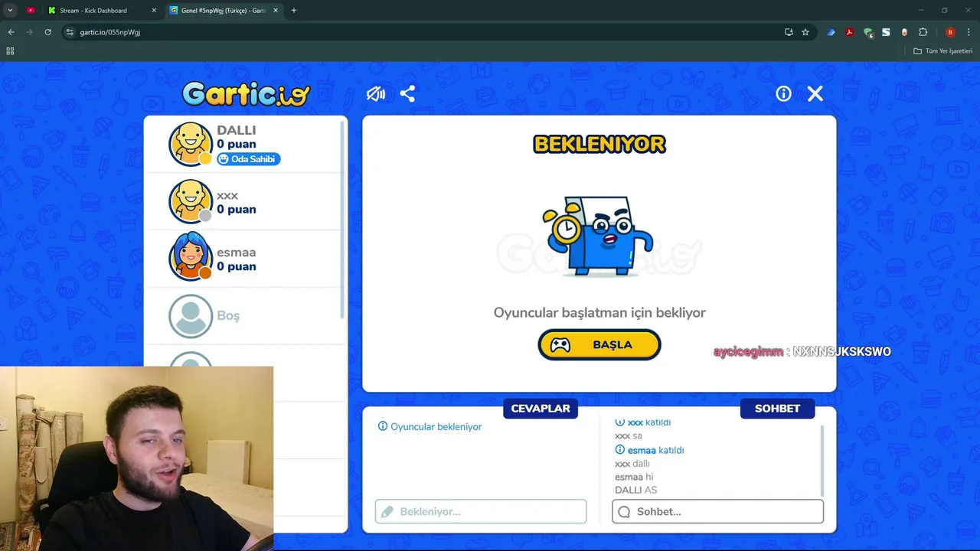The width and height of the screenshot is (980, 551).
Task: Click the chat panel scrollbar
Action: tap(823, 461)
